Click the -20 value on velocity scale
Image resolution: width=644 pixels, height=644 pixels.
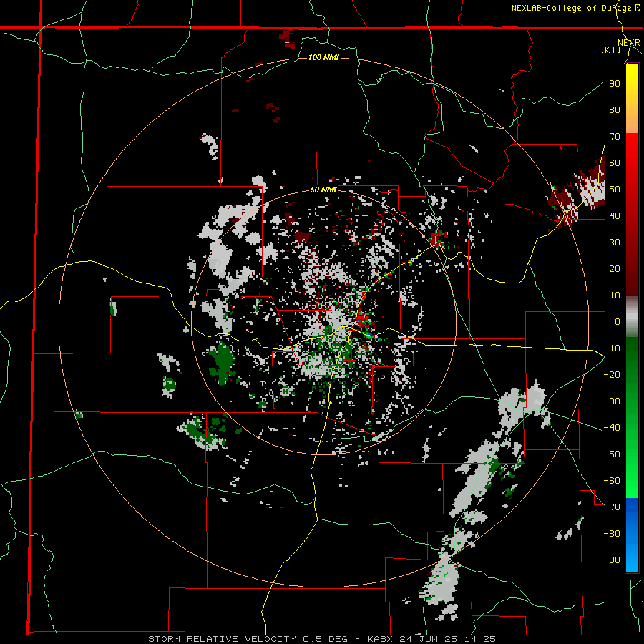612,375
